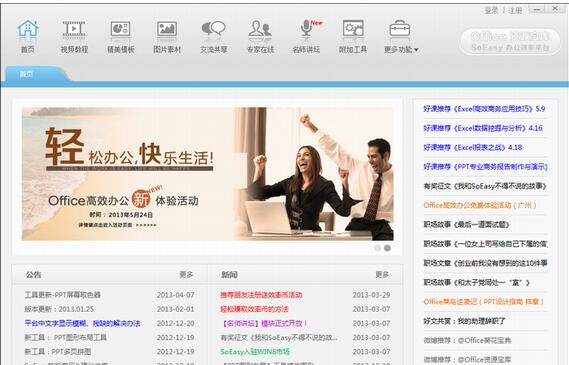Select the first banner carousel dot
Image resolution: width=569 pixels, height=365 pixels.
pyautogui.click(x=377, y=248)
